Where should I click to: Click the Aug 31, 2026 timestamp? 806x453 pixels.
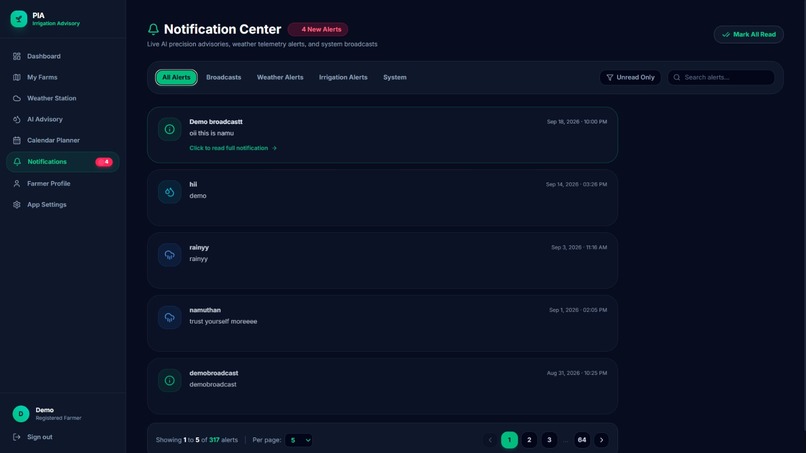point(577,373)
